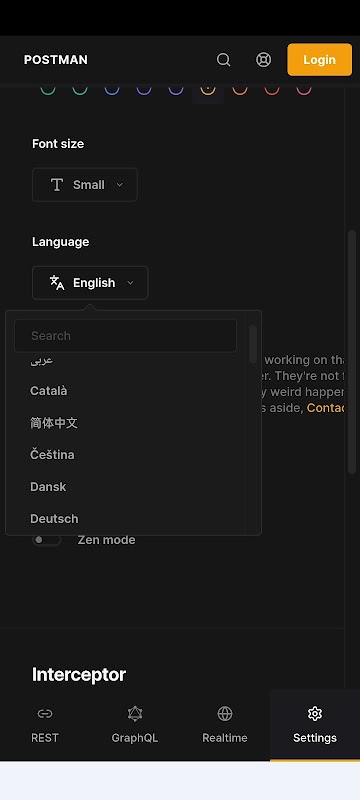Click the orange Login button
The width and height of the screenshot is (360, 800).
tap(320, 60)
